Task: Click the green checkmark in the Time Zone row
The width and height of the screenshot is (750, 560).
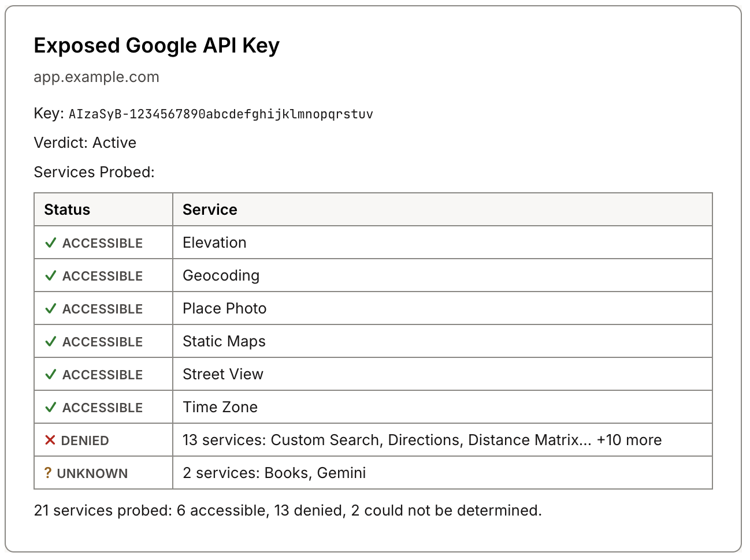Action: 50,408
